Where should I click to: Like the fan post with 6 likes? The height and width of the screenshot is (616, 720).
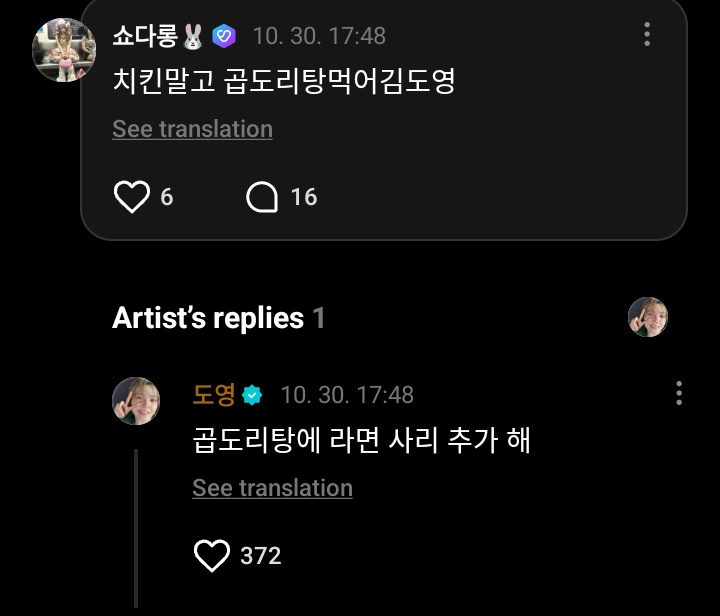pos(132,197)
